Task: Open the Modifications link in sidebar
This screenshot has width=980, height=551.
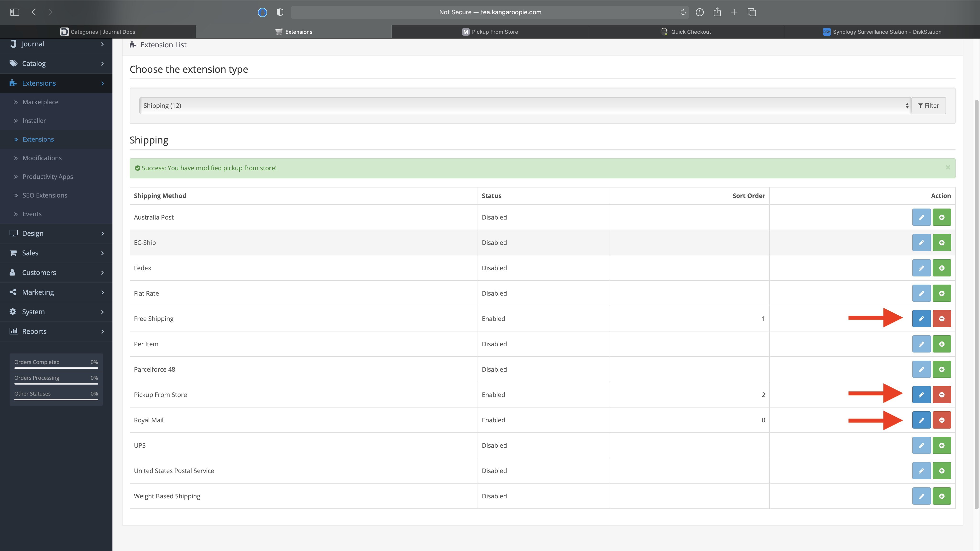Action: 42,158
